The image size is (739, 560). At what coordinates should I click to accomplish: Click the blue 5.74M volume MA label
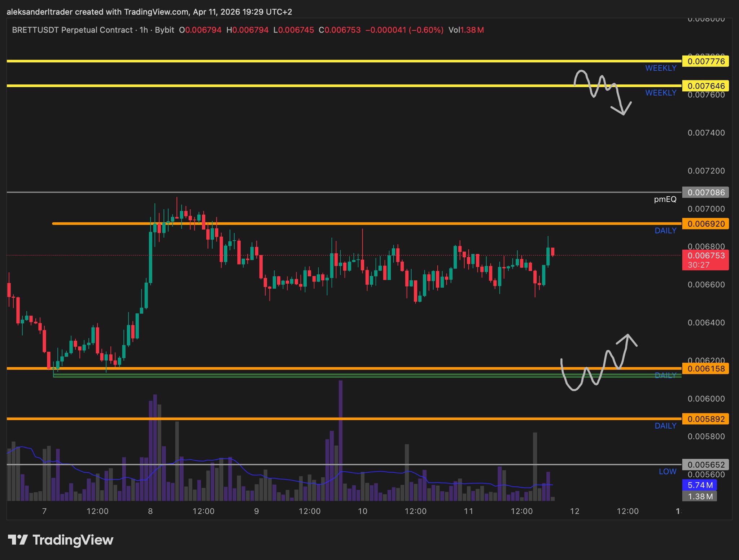(x=699, y=485)
